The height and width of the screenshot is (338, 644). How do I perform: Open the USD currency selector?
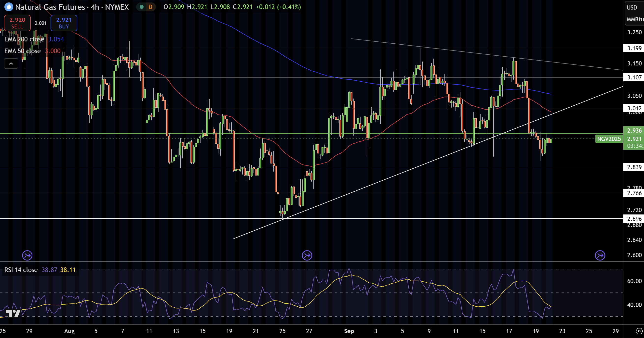coord(631,8)
